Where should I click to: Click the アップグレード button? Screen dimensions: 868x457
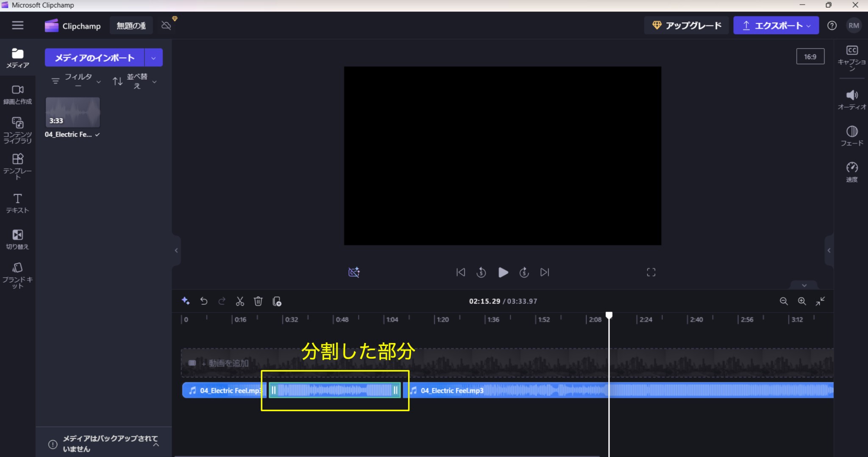(x=686, y=25)
